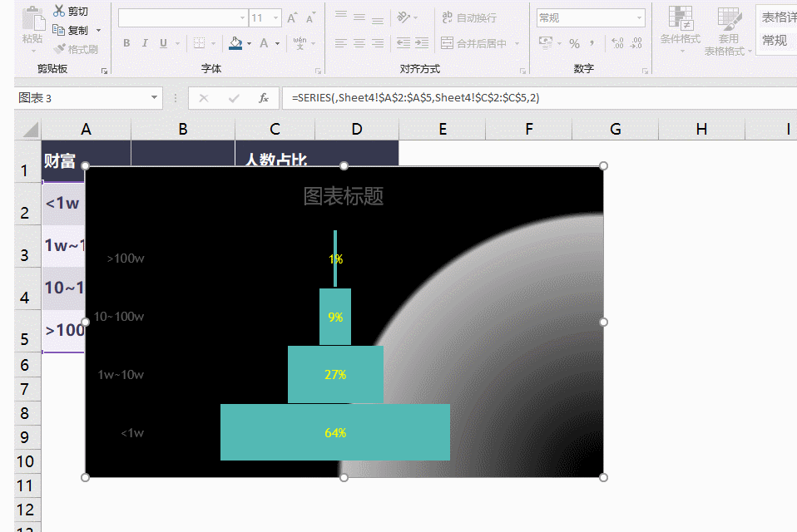The width and height of the screenshot is (797, 532).
Task: Click the phonetic guide (wén) icon
Action: (299, 43)
